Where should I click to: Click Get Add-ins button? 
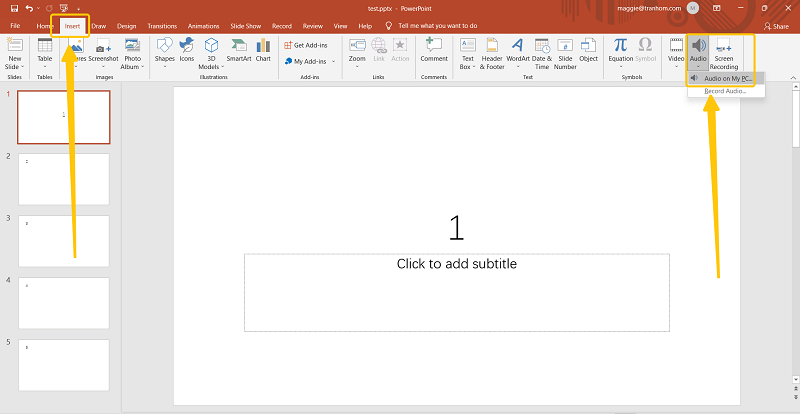[305, 45]
